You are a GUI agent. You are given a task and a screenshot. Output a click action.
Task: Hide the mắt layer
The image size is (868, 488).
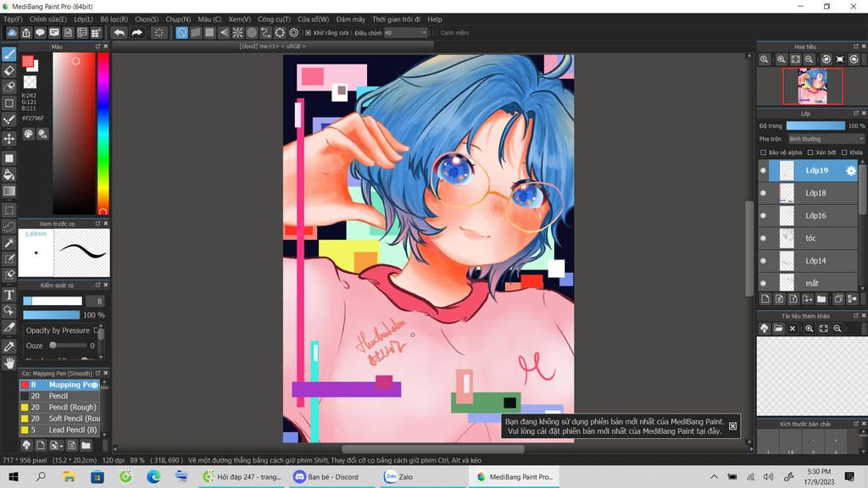(x=764, y=283)
